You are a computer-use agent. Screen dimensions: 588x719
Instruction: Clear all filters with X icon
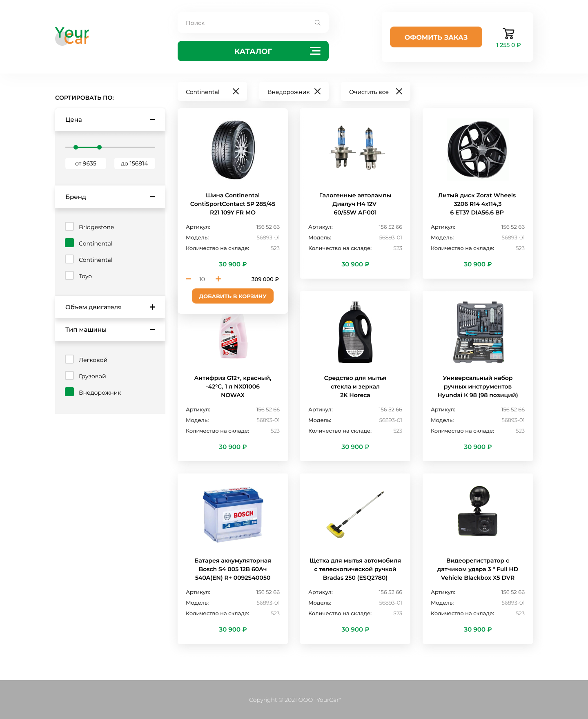pos(399,92)
